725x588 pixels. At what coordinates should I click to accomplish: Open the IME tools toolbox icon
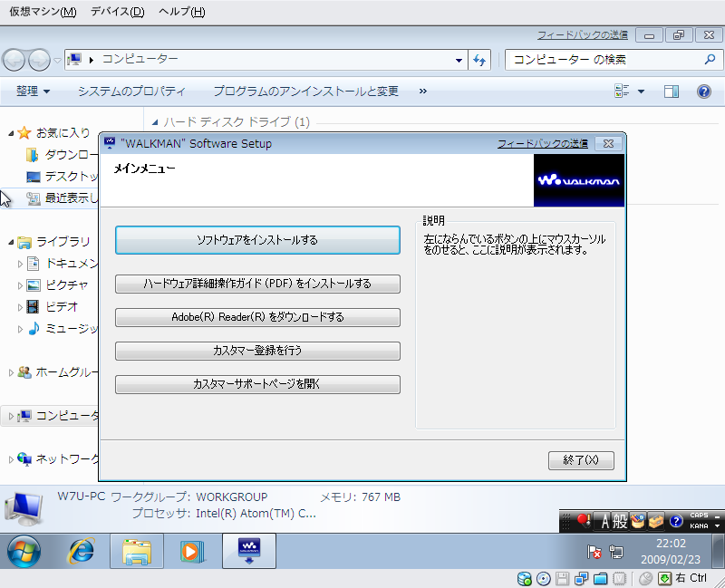(656, 522)
